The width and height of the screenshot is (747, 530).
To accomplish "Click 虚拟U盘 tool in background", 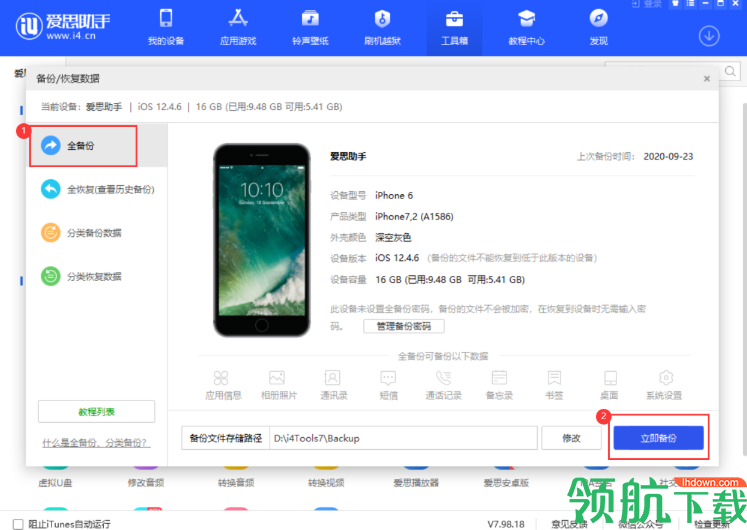I will 55,477.
